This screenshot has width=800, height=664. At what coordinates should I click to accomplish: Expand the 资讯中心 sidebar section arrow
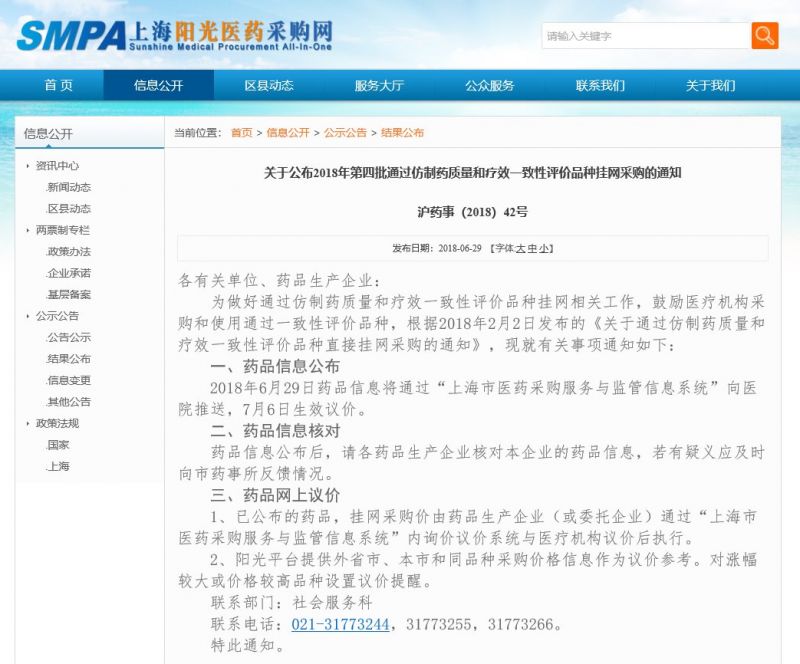tap(28, 166)
